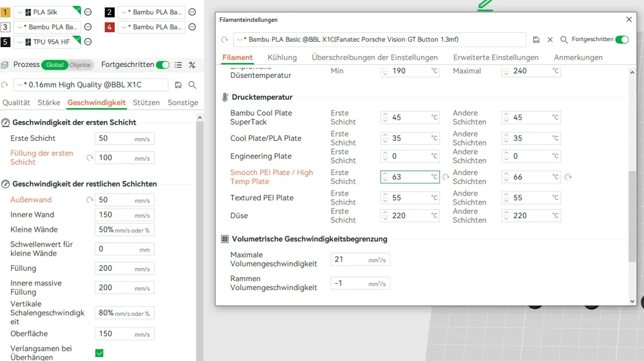The image size is (644, 361).
Task: Reset filament preset in dialog
Action: 224,40
